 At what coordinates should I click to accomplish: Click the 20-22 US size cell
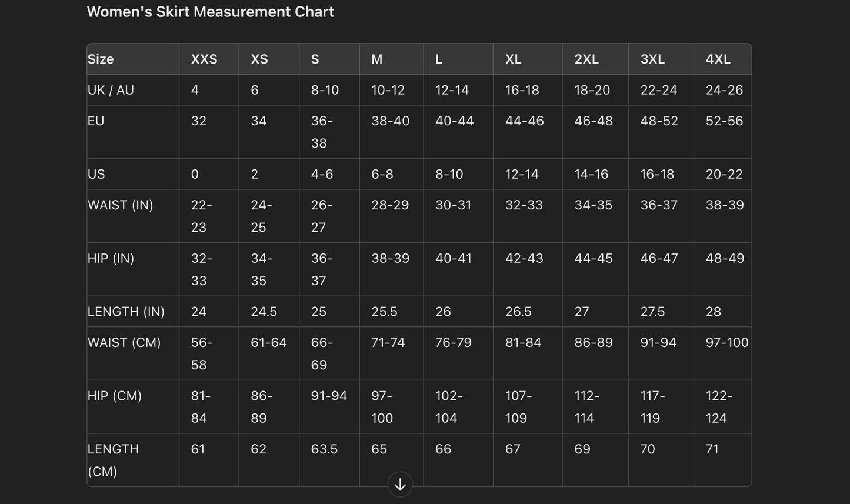pos(724,175)
